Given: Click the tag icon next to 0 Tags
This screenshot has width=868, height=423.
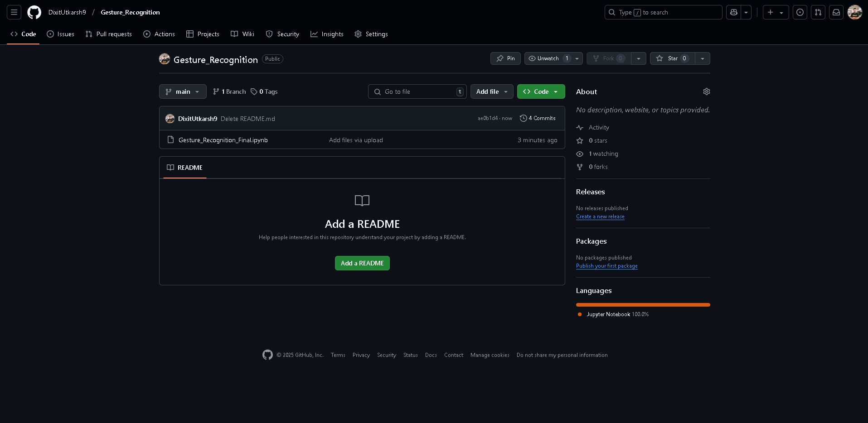Looking at the screenshot, I should tap(254, 91).
